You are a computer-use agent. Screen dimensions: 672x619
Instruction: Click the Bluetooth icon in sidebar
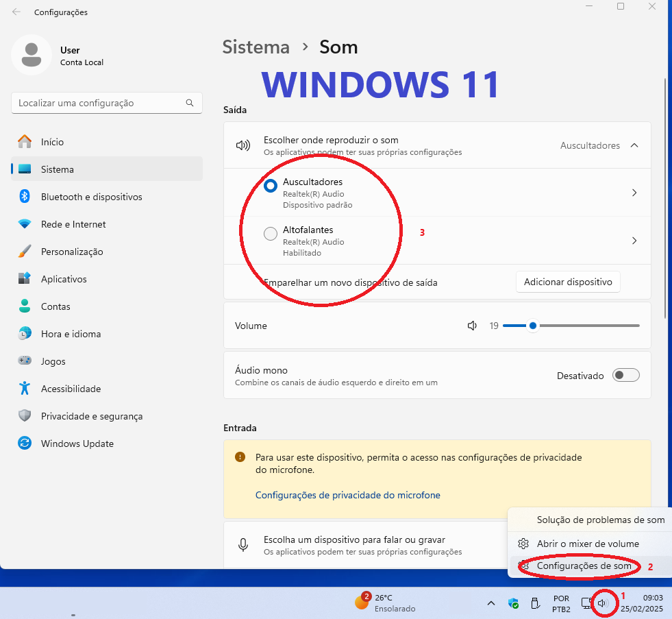tap(25, 197)
